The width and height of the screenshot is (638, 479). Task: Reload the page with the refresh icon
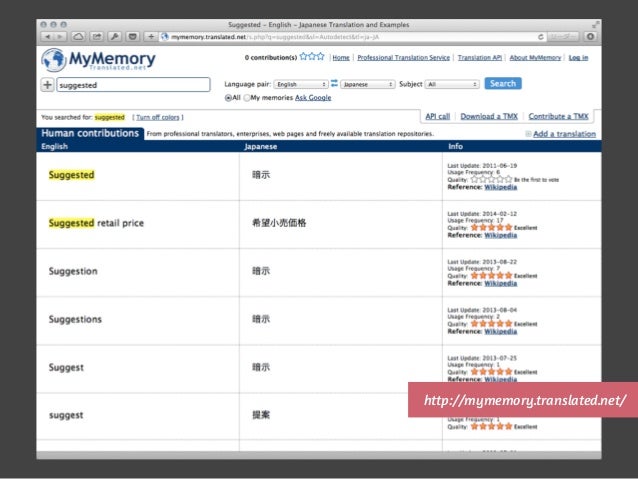540,37
